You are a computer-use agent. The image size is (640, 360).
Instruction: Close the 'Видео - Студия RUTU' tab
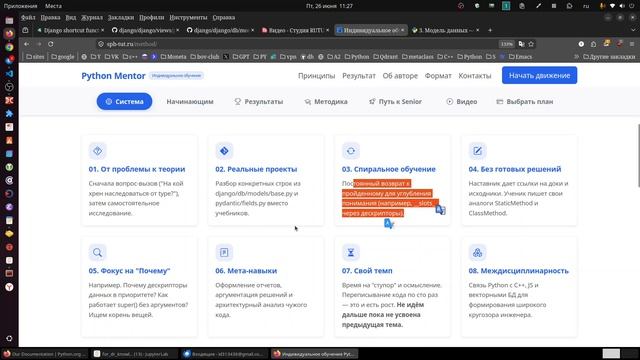tap(327, 30)
